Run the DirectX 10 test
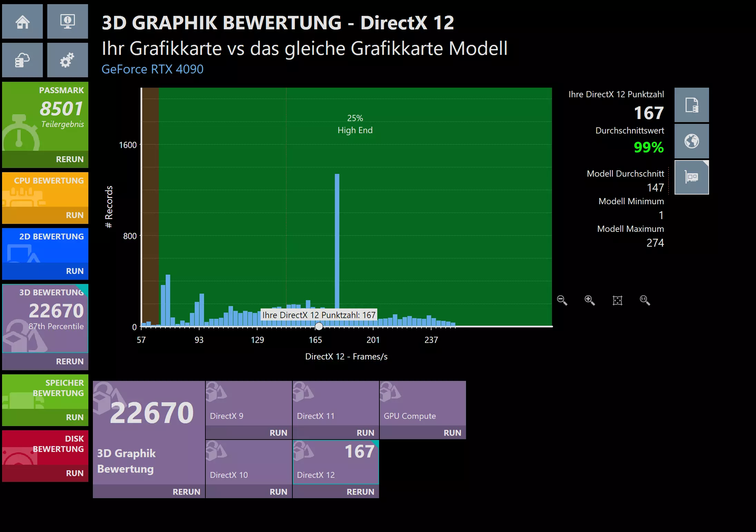 [x=249, y=492]
